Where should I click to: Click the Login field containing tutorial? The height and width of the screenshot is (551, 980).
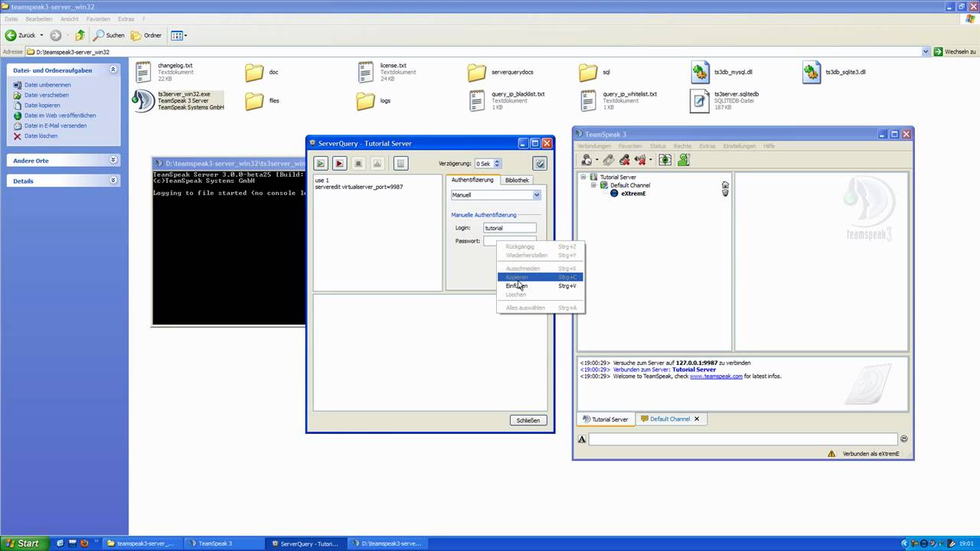pos(509,228)
